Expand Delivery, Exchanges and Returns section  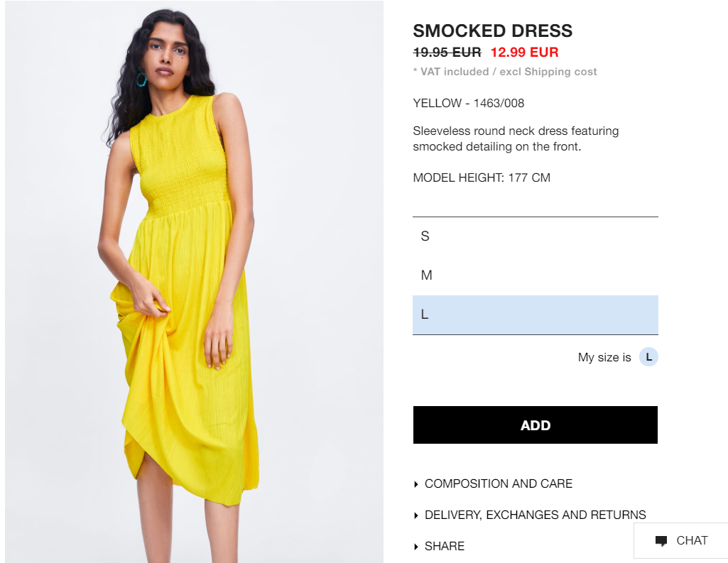(x=530, y=515)
